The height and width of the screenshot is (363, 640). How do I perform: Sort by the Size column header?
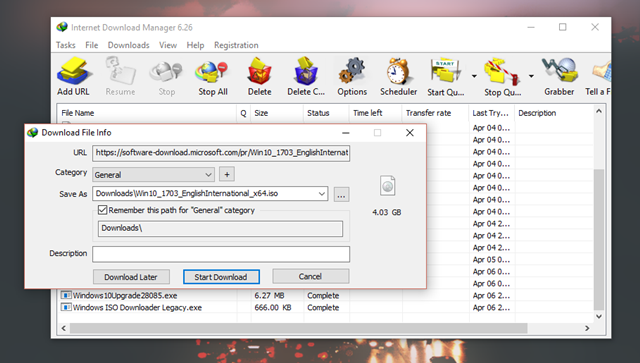(x=277, y=113)
